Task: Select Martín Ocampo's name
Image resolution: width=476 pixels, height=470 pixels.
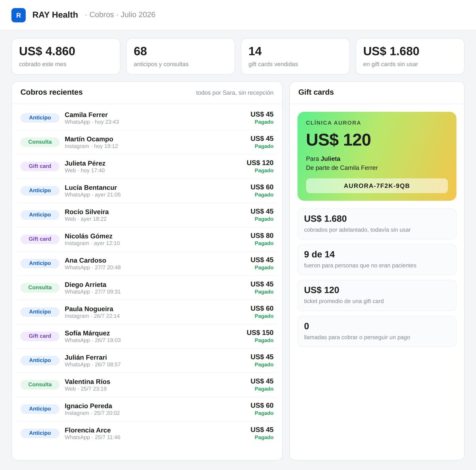Action: (x=89, y=139)
